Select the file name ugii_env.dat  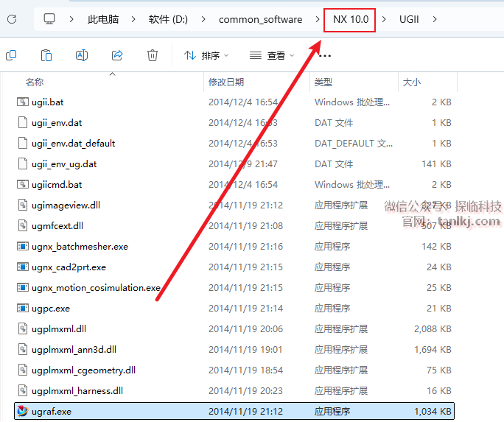pyautogui.click(x=57, y=123)
